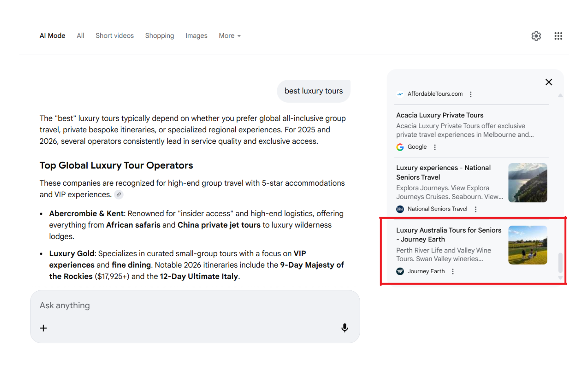588x371 pixels.
Task: Click the 'National Seniors Travel' source label
Action: [438, 209]
